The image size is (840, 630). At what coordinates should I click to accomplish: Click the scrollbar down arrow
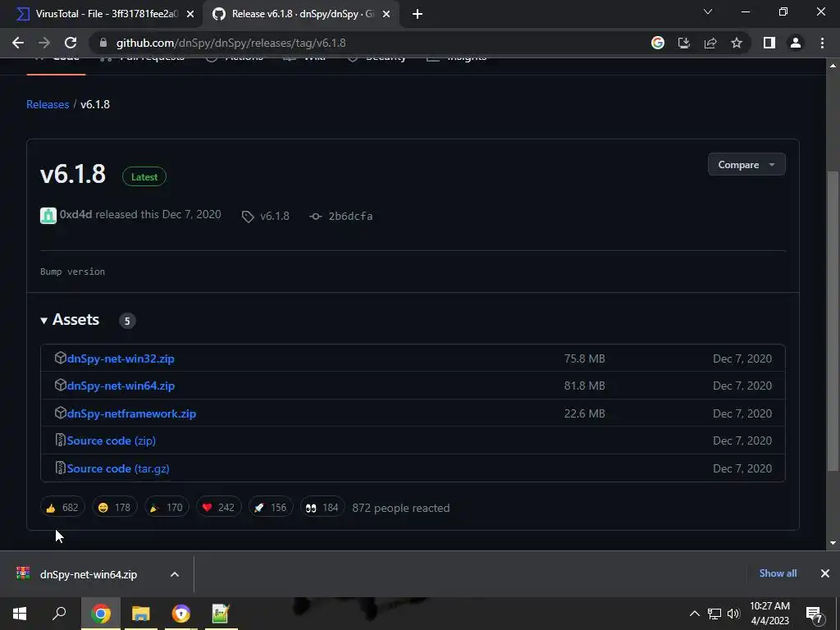pos(833,543)
